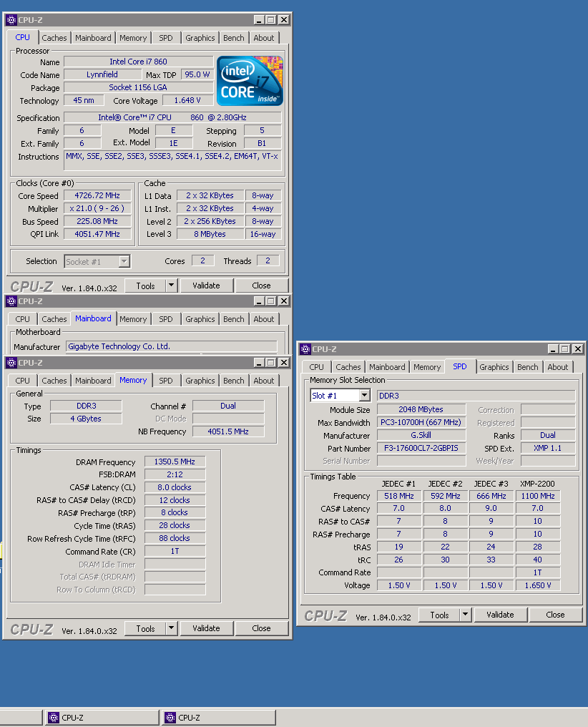This screenshot has width=588, height=727.
Task: Open SPD tab in Mainboard window
Action: (166, 319)
